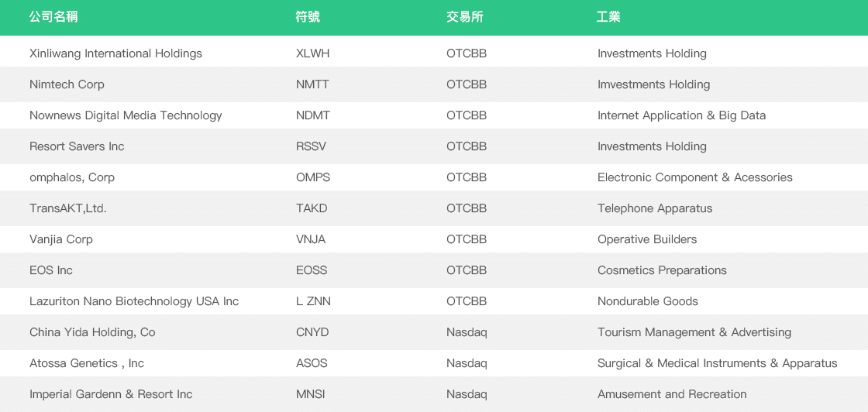Click the 工業 column header
This screenshot has height=412, width=868.
coord(608,17)
